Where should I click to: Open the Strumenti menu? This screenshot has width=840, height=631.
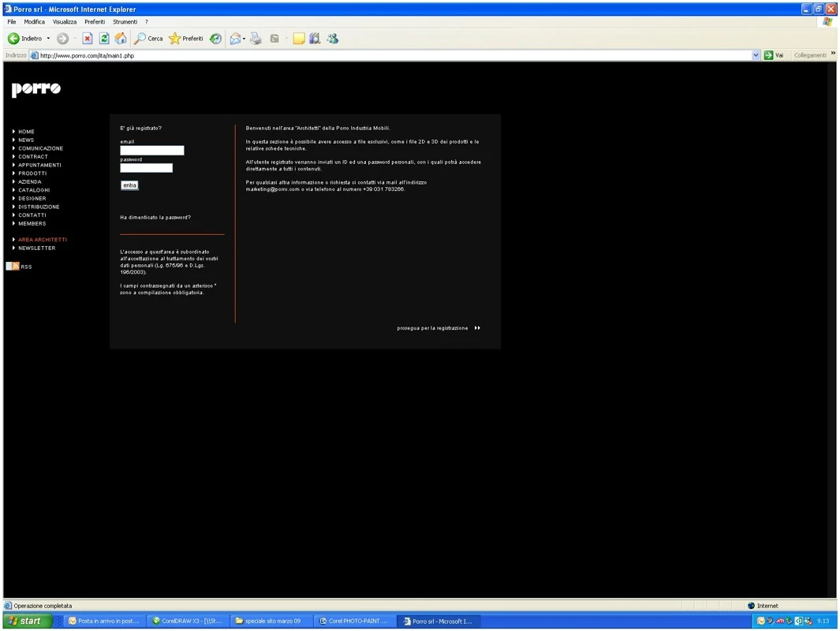pyautogui.click(x=125, y=22)
